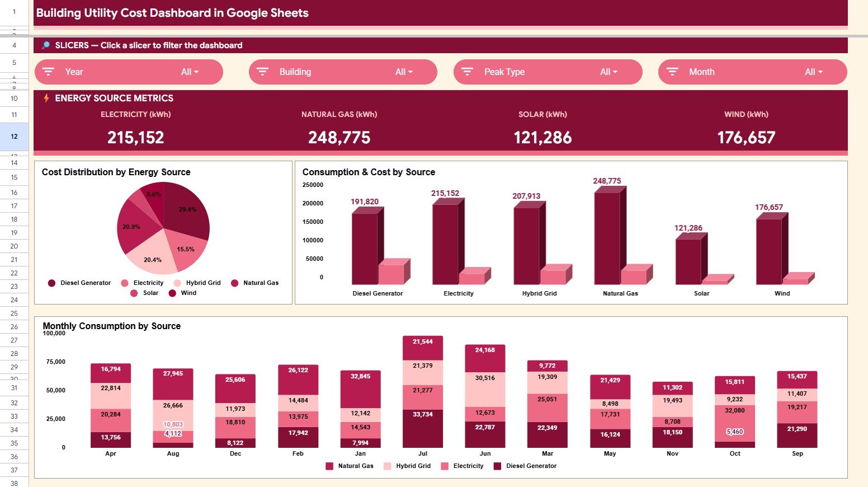Click the Wind metric value 176,657
Image resolution: width=868 pixels, height=487 pixels.
coord(746,138)
